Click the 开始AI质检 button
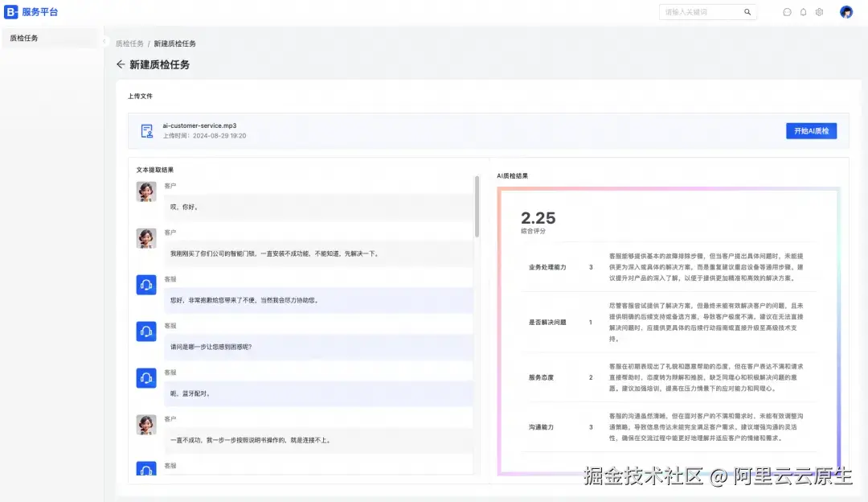Image resolution: width=868 pixels, height=502 pixels. (x=812, y=131)
